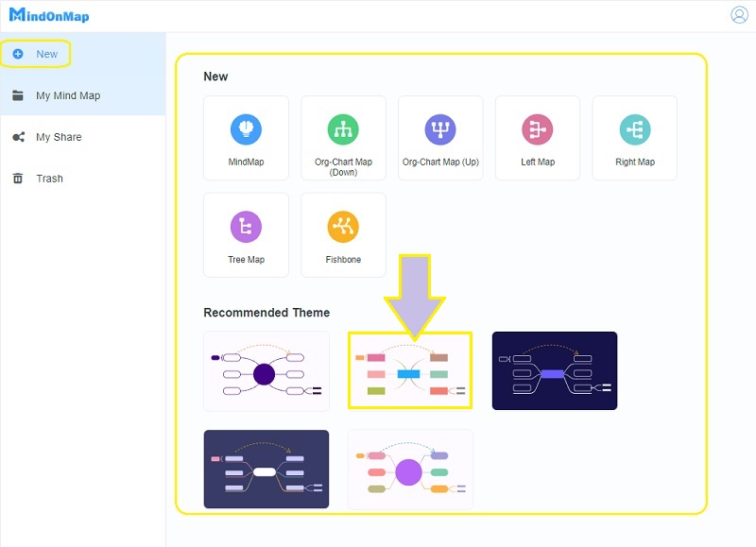Go to My Share section
This screenshot has width=756, height=547.
coord(59,137)
